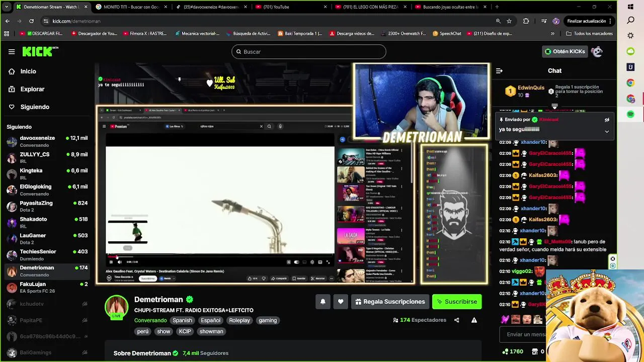Viewport: 644px width, 362px height.
Task: Open the FakuLujan channel in the following list
Action: 47,287
